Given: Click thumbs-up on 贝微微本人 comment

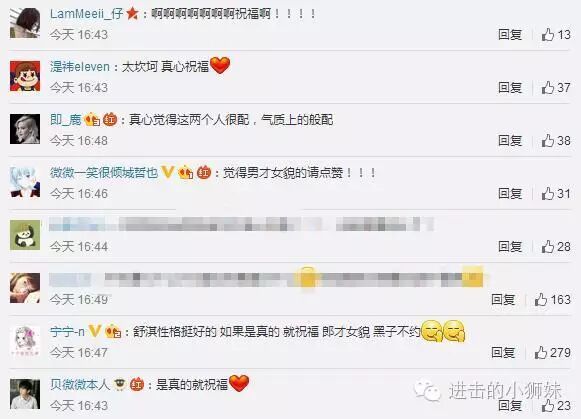Looking at the screenshot, I should point(548,405).
